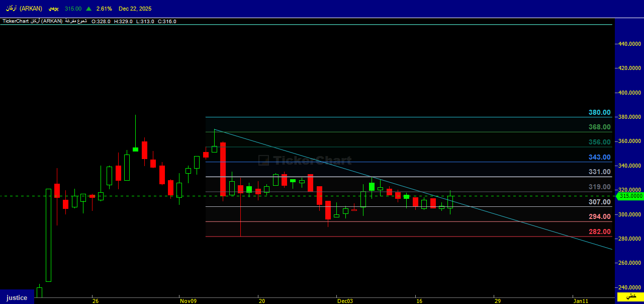The height and width of the screenshot is (304, 644).
Task: Open the daily interval selector in header
Action: [x=53, y=9]
